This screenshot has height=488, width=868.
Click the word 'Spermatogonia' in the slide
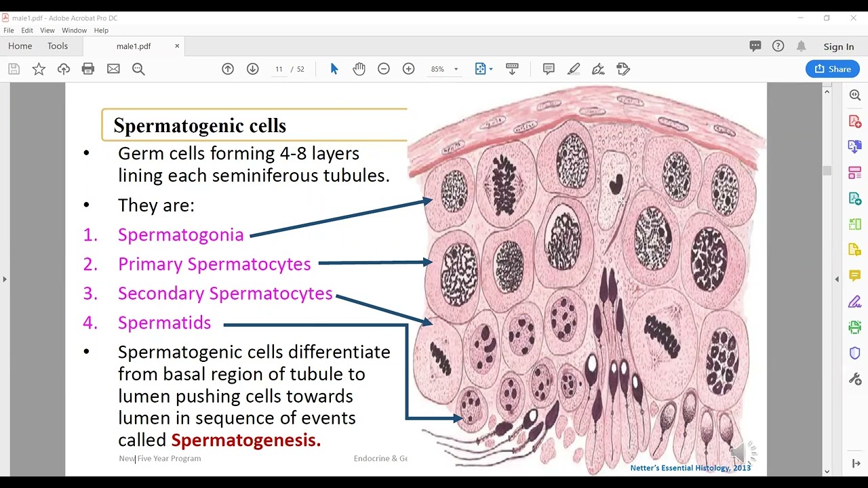click(181, 235)
